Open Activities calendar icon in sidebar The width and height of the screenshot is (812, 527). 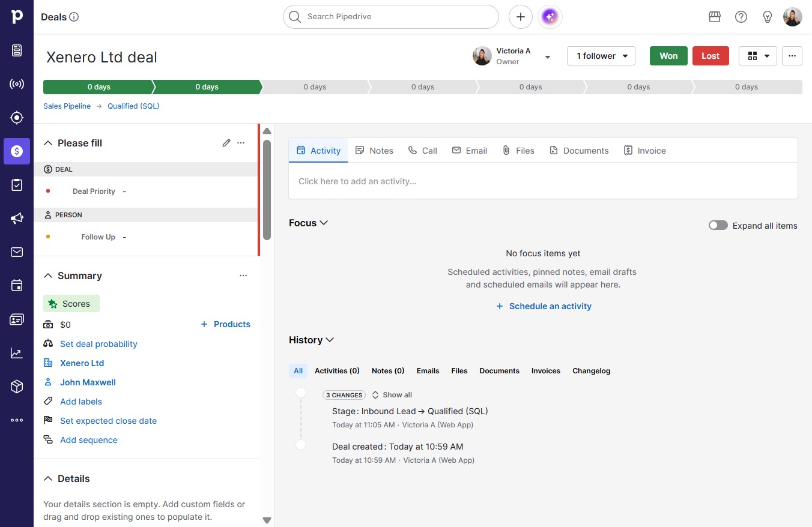(x=17, y=286)
